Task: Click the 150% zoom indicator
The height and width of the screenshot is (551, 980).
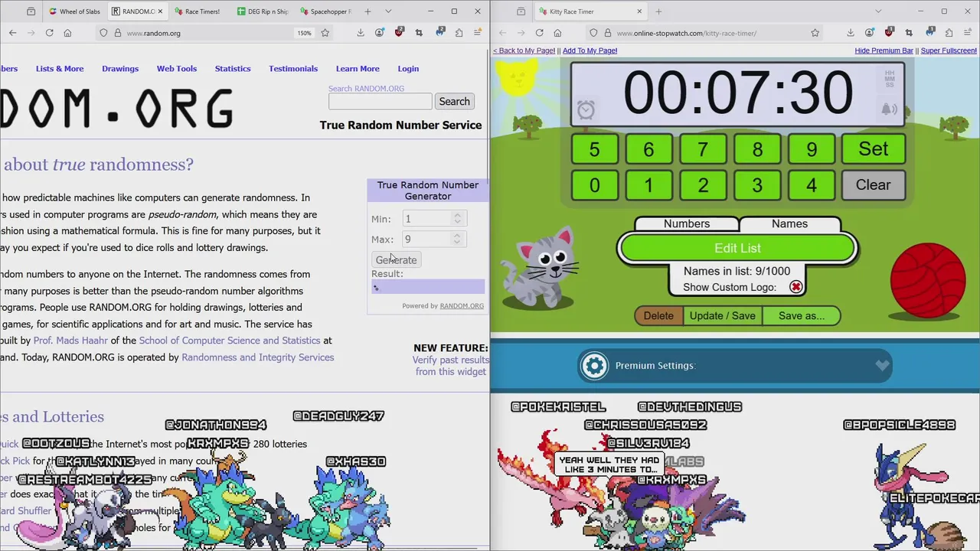Action: tap(304, 33)
